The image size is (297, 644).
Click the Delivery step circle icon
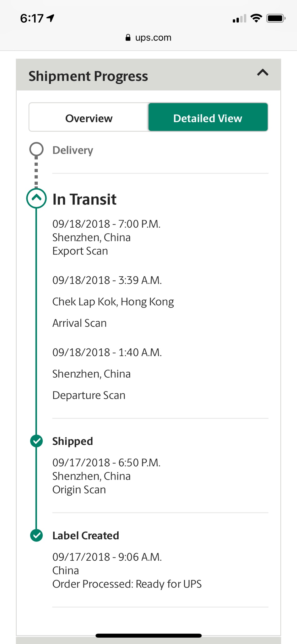pyautogui.click(x=36, y=149)
